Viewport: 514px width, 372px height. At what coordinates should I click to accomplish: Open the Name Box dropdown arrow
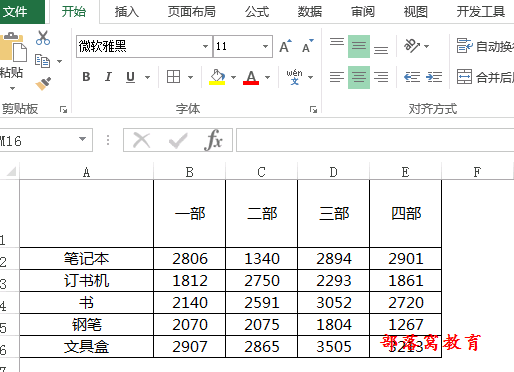[82, 139]
